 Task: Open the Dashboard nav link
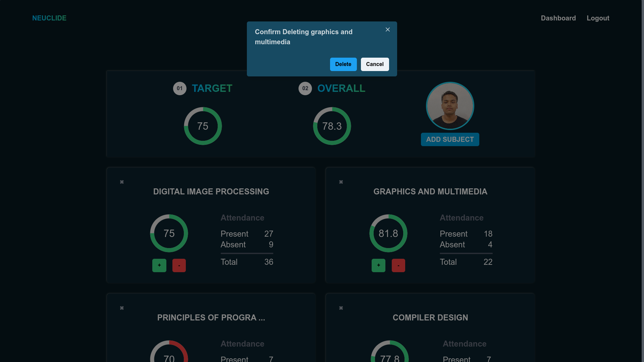pos(558,18)
